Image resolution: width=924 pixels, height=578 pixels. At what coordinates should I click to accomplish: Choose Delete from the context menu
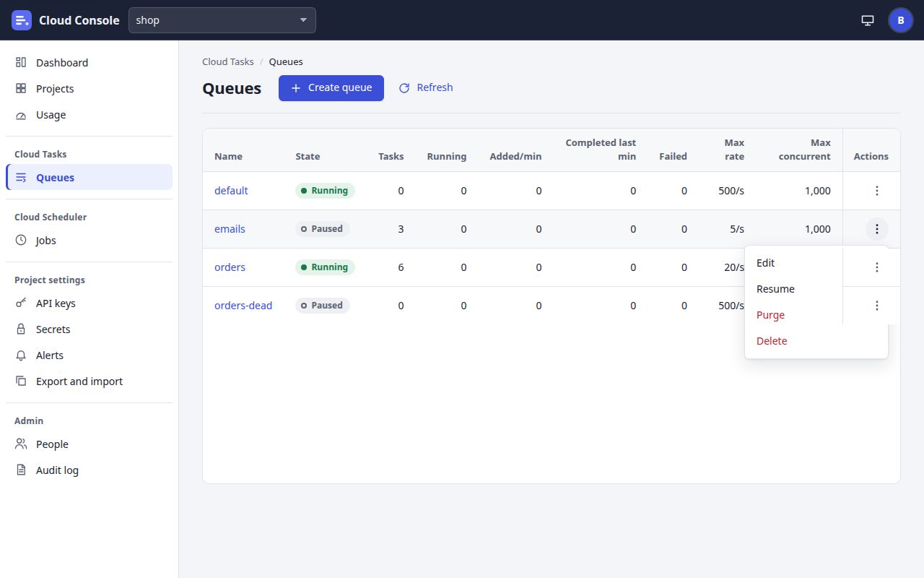[x=816, y=341]
